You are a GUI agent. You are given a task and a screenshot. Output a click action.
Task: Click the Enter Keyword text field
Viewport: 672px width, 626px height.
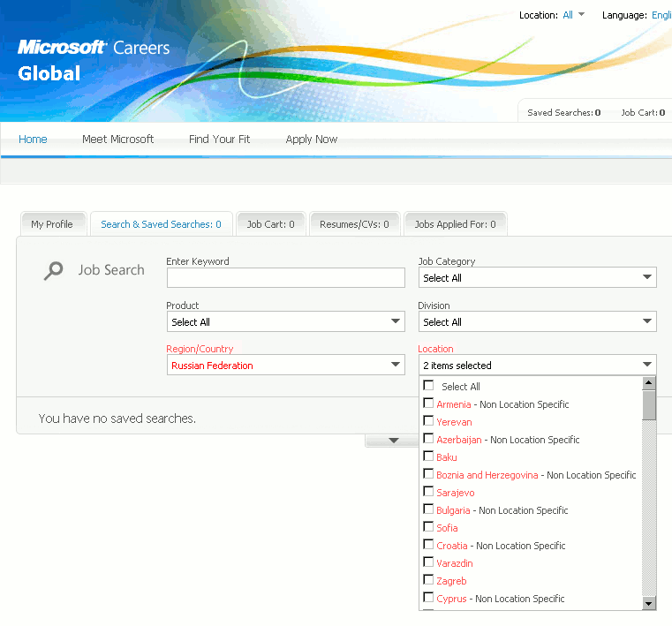coord(285,278)
